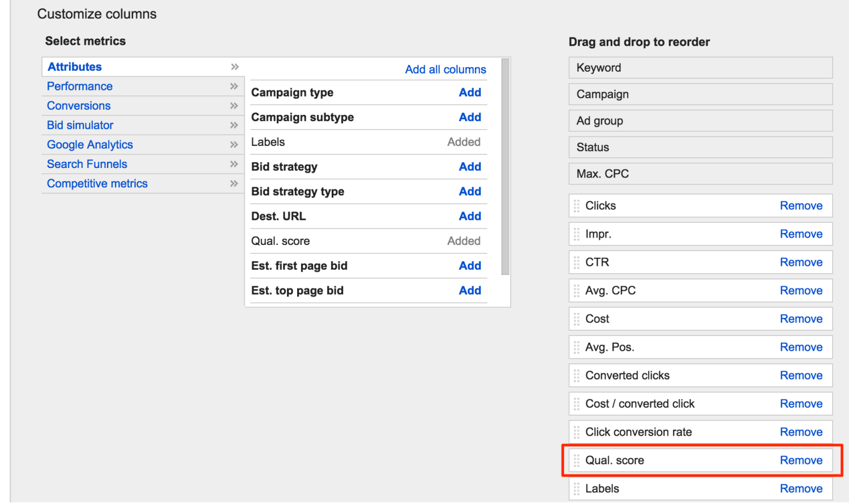The height and width of the screenshot is (504, 849).
Task: Add the Bid strategy column
Action: [x=470, y=167]
